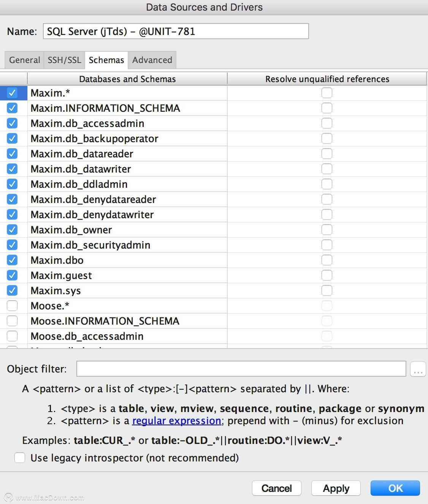Click the Apply button
Viewport: 428px width, 504px height.
click(x=336, y=488)
